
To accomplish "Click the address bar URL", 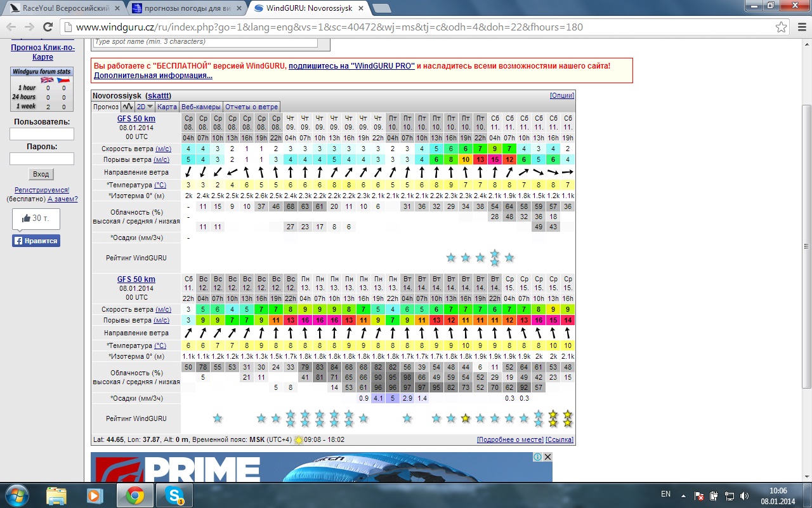I will coord(329,27).
